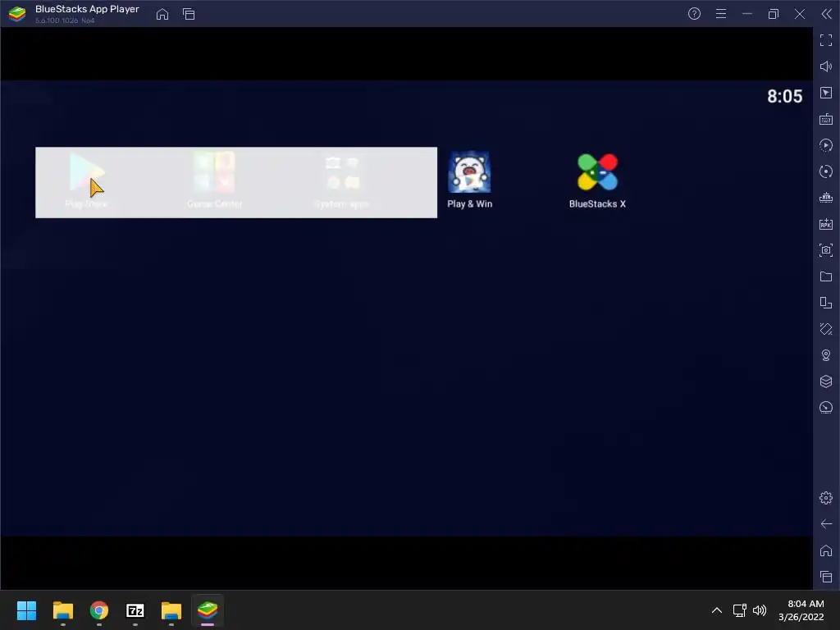Viewport: 840px width, 630px height.
Task: Click the BlueStacks taskbar icon
Action: point(208,610)
